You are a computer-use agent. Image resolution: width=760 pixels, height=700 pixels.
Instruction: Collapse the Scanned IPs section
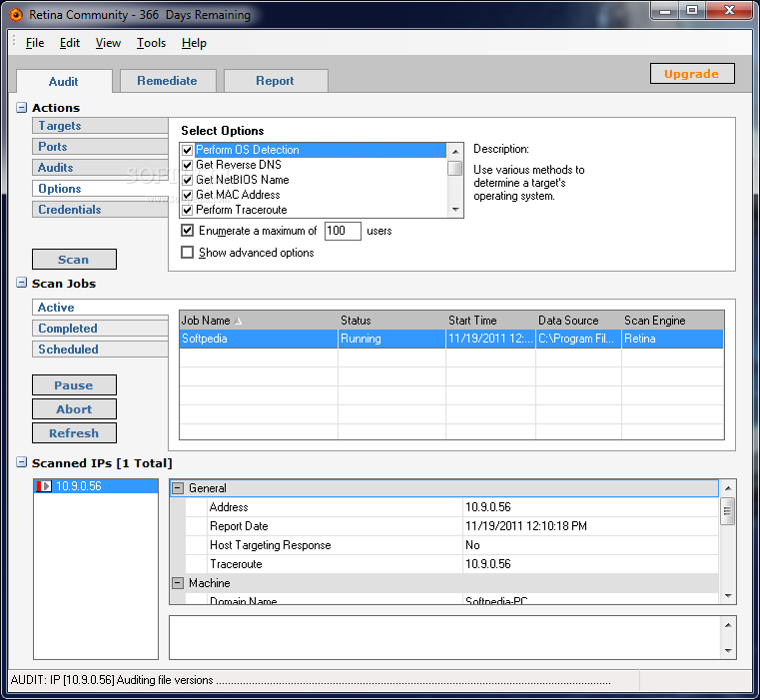(x=21, y=462)
